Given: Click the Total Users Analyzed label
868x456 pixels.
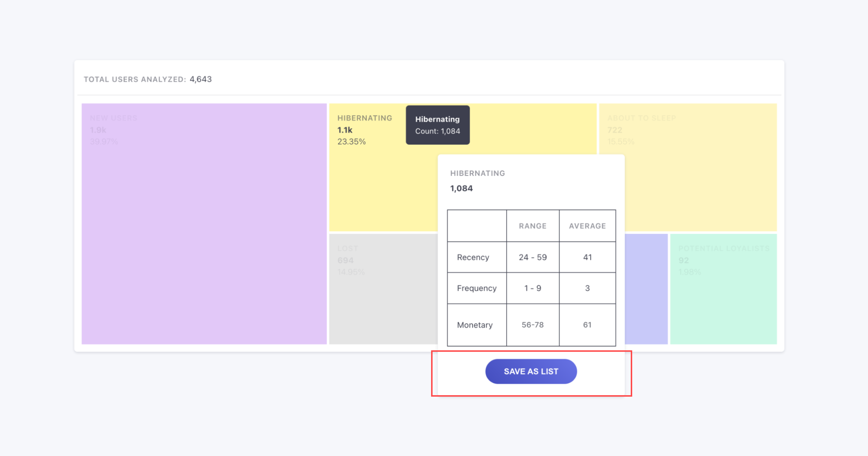Looking at the screenshot, I should 135,79.
